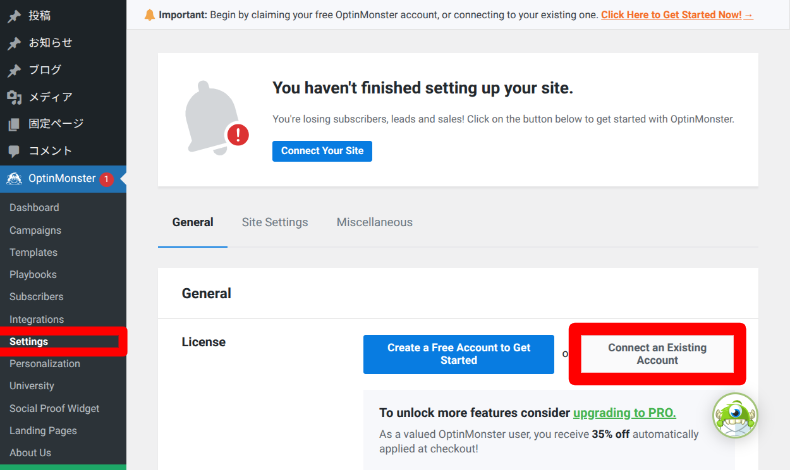Image resolution: width=790 pixels, height=470 pixels.
Task: Click the 固定ページ pages icon
Action: click(14, 124)
